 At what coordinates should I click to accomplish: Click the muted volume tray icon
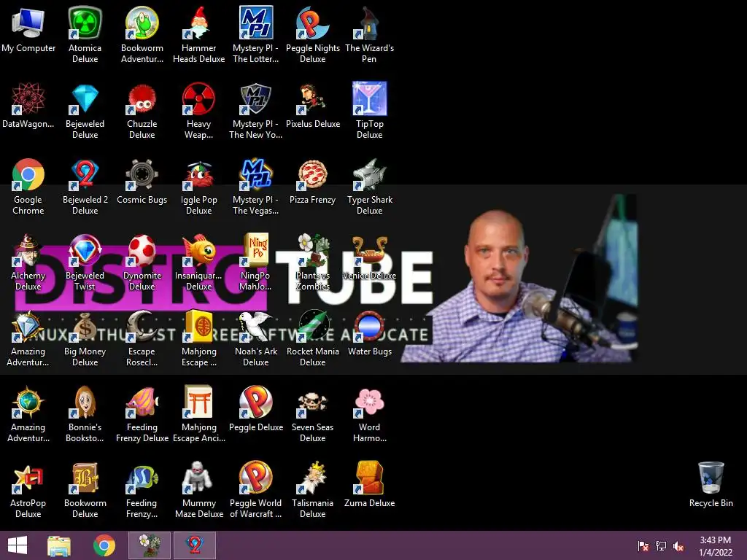(x=678, y=546)
